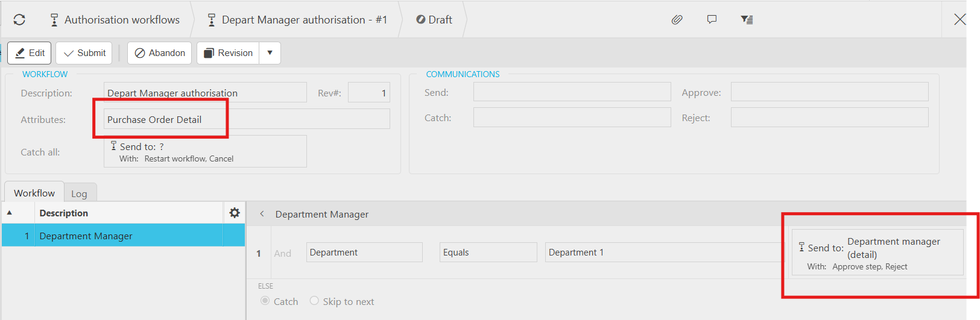Click the back chevron beside Department Manager

click(262, 214)
